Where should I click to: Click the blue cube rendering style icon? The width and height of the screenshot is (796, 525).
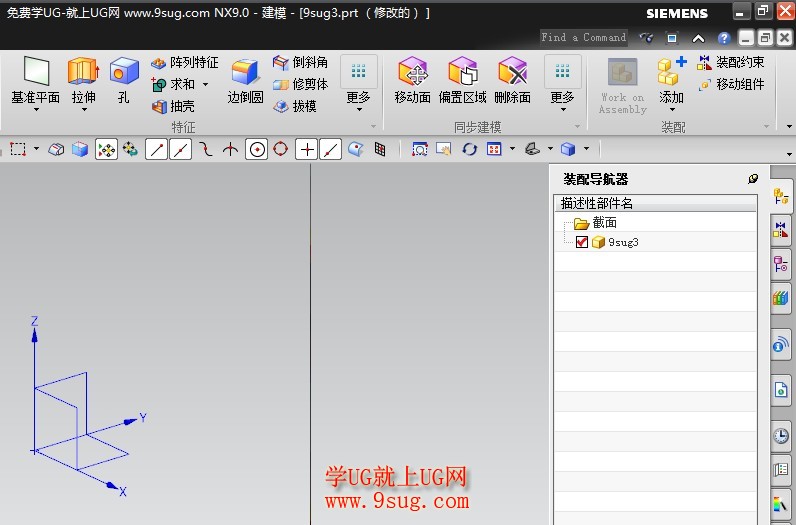coord(568,149)
